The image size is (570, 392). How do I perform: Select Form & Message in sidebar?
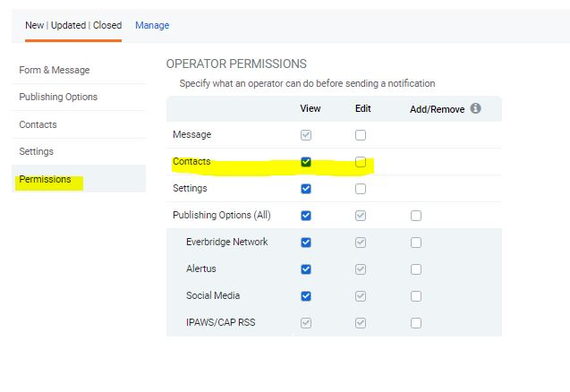[55, 70]
